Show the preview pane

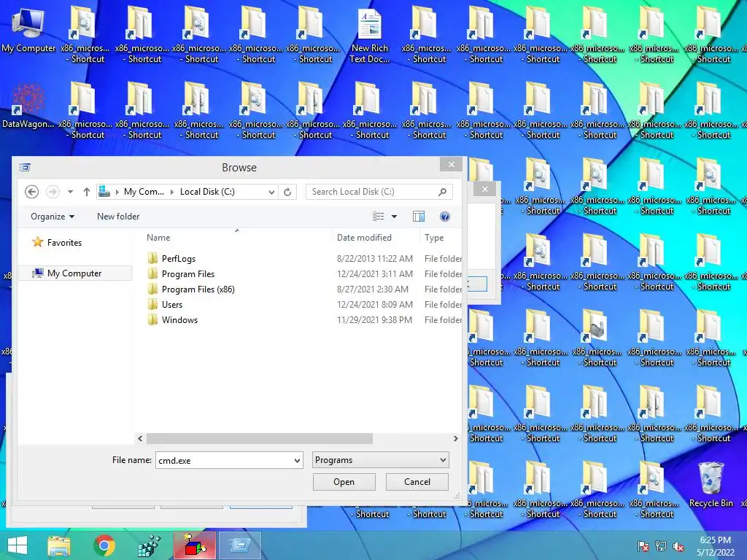tap(419, 216)
